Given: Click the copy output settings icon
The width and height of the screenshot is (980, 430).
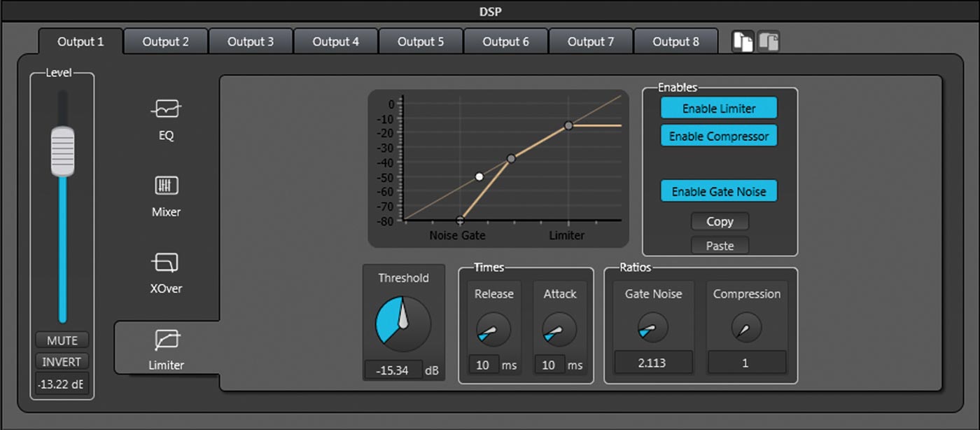Looking at the screenshot, I should [x=742, y=41].
